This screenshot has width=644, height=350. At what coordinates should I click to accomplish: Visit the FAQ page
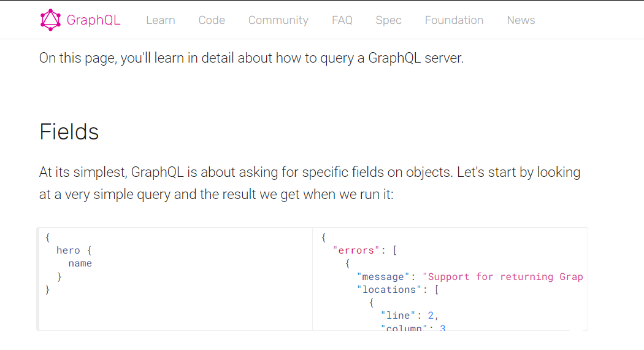click(342, 20)
